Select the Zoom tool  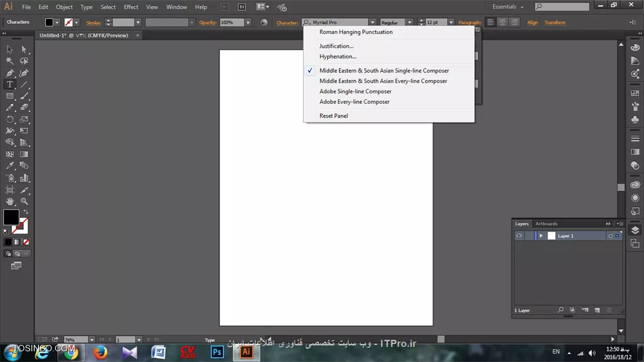(x=24, y=201)
